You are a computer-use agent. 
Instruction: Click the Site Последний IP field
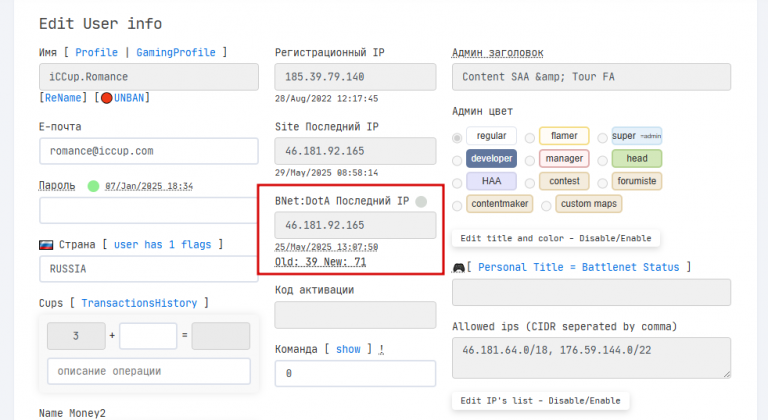pos(355,151)
